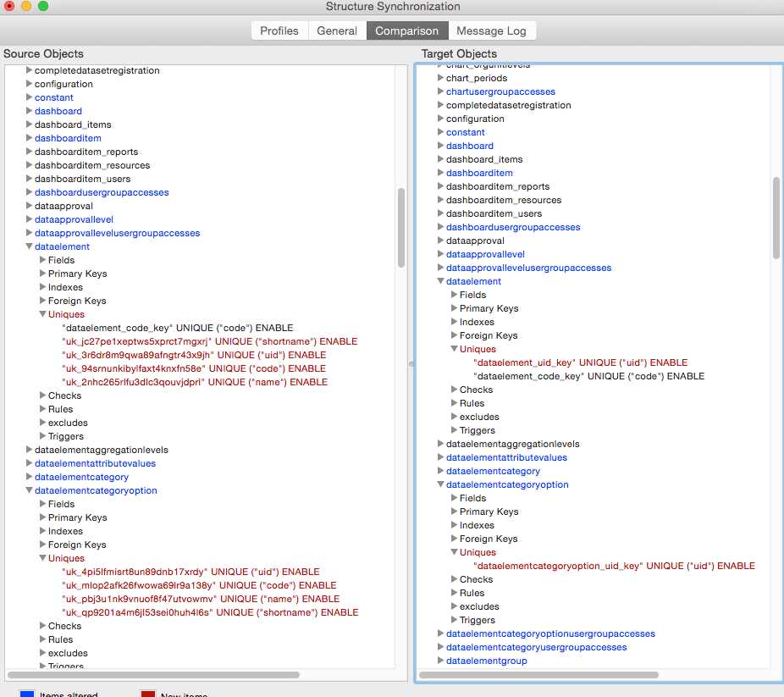Collapse the source dataelement tree node
784x697 pixels.
pyautogui.click(x=30, y=246)
